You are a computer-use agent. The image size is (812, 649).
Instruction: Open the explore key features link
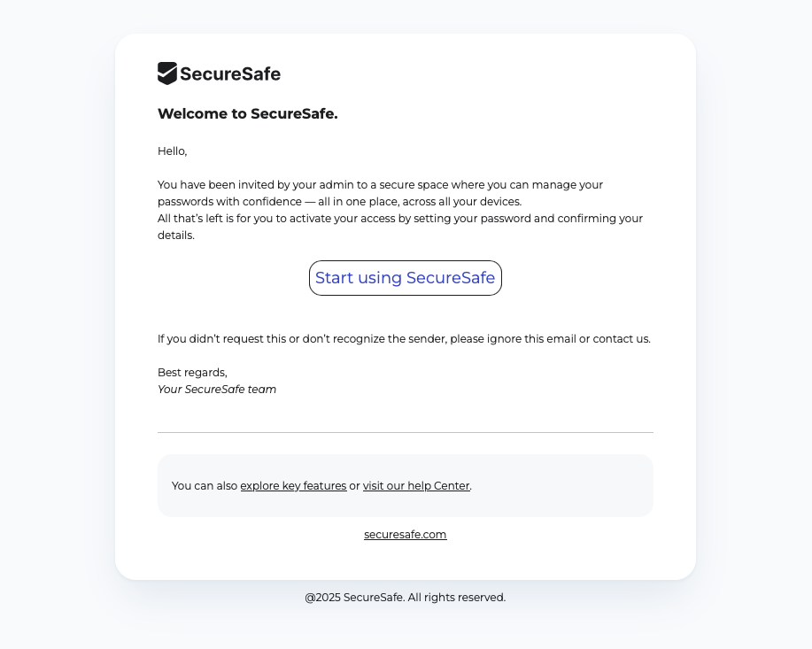(x=293, y=486)
